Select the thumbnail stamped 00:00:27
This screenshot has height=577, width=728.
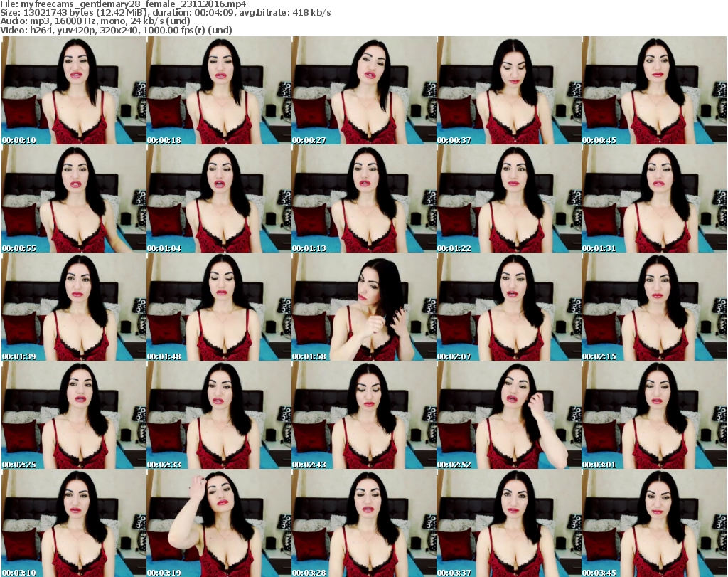click(364, 90)
